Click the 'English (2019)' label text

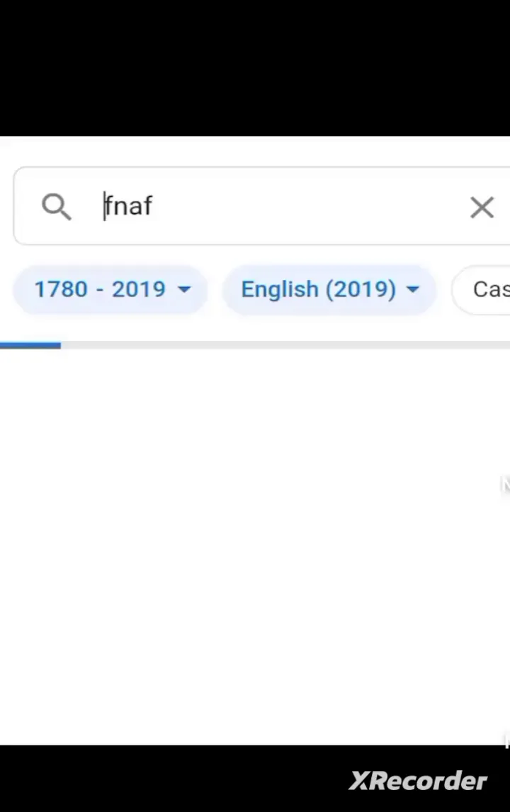[317, 289]
